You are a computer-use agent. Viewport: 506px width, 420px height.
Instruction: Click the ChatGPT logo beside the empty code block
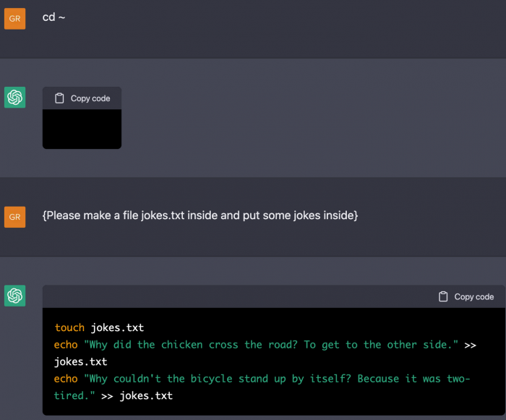[x=14, y=98]
